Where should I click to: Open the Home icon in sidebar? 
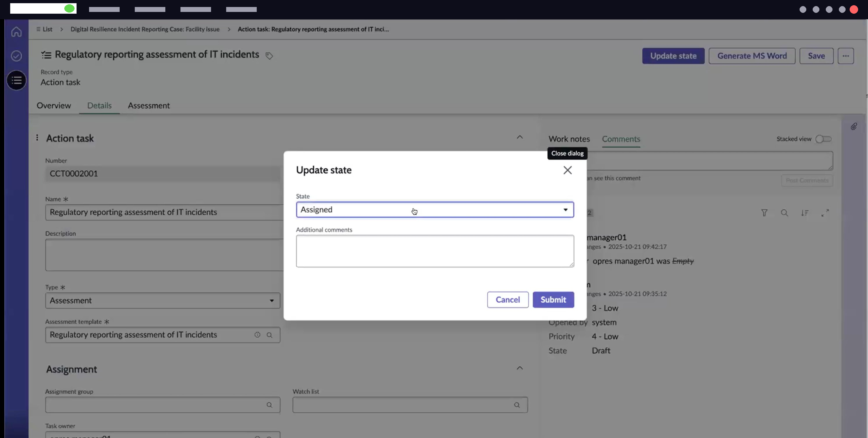[x=16, y=32]
